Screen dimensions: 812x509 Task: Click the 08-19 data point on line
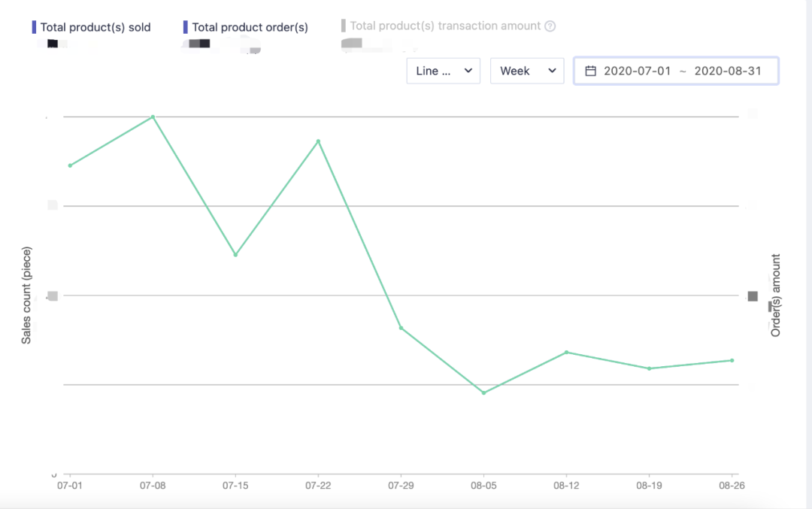[649, 368]
